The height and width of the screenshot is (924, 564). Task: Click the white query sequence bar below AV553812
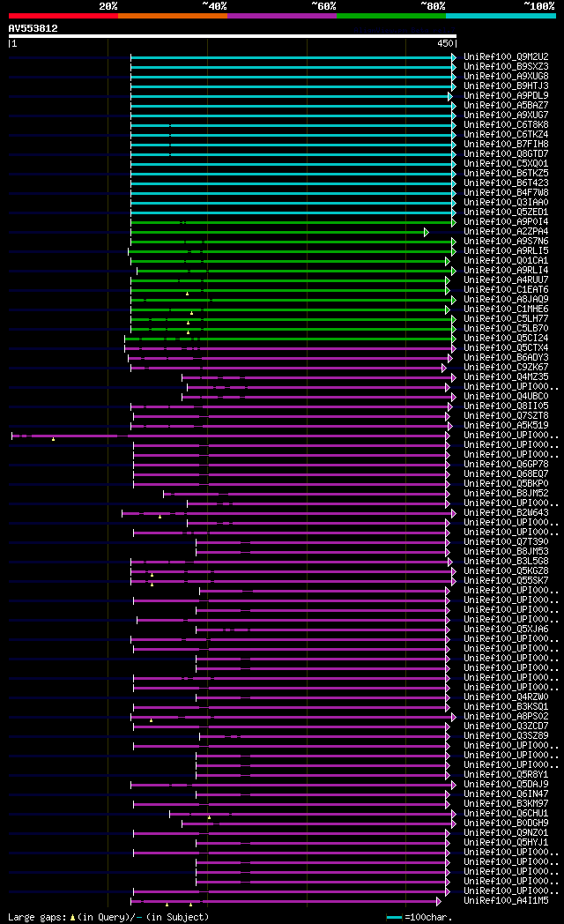coord(232,36)
